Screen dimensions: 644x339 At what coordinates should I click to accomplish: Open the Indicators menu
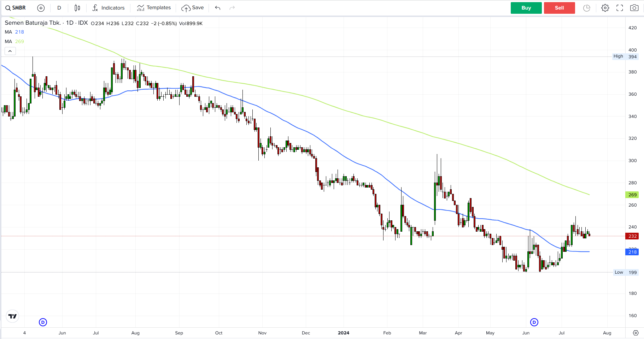[x=108, y=8]
